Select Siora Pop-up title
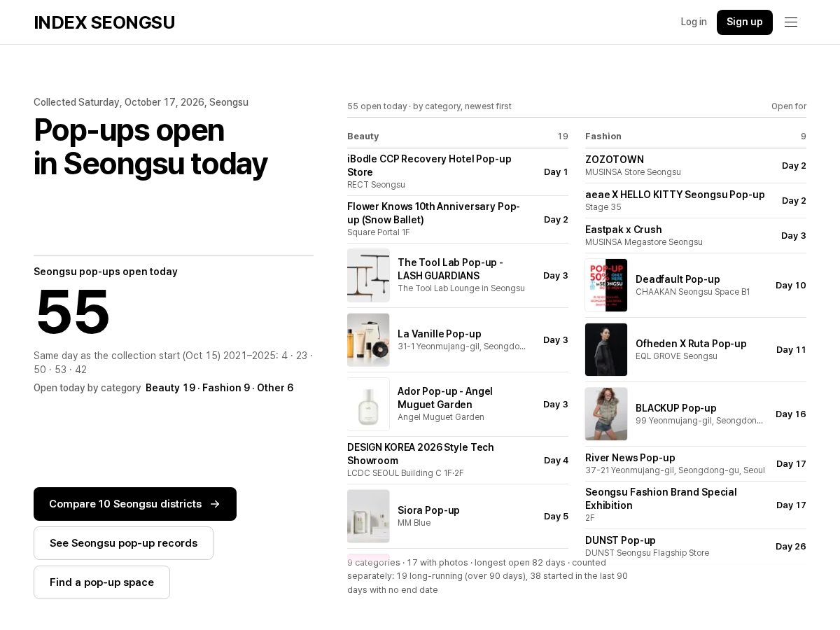This screenshot has height=630, width=840. (x=428, y=510)
